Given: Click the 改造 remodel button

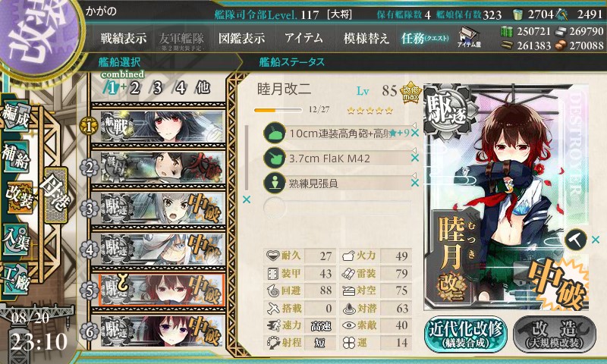Looking at the screenshot, I should [555, 334].
